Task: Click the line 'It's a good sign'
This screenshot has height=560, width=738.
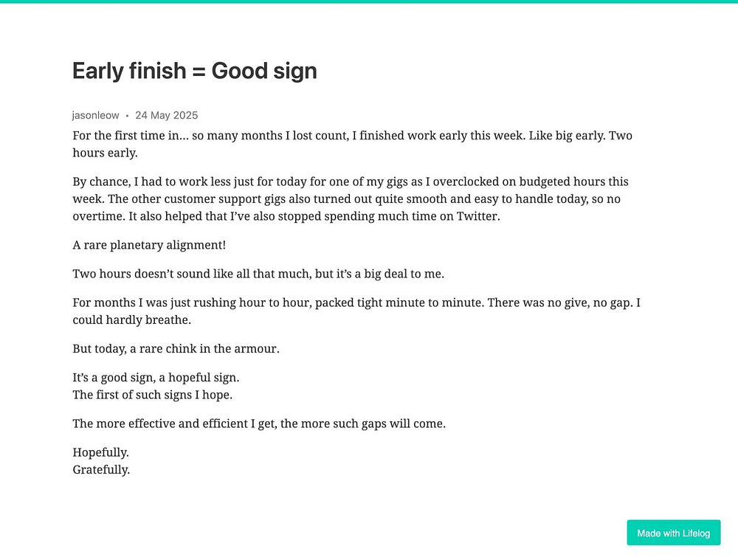Action: point(156,378)
